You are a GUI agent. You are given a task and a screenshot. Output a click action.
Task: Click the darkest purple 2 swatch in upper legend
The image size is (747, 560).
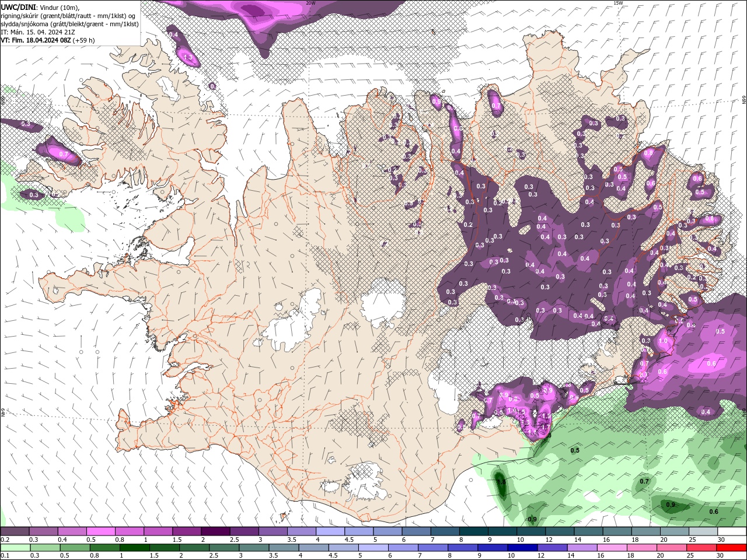215,531
